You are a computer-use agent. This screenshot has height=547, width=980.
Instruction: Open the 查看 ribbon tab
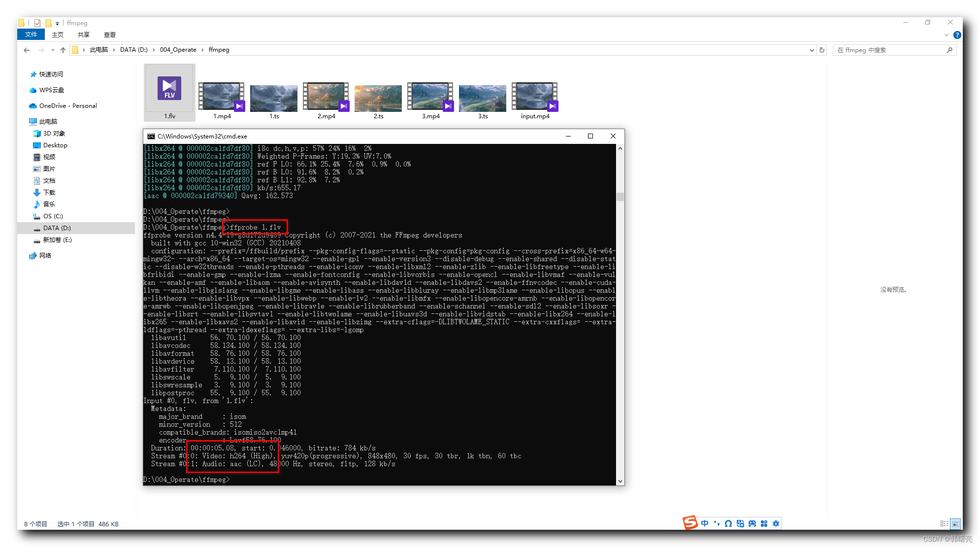point(109,34)
